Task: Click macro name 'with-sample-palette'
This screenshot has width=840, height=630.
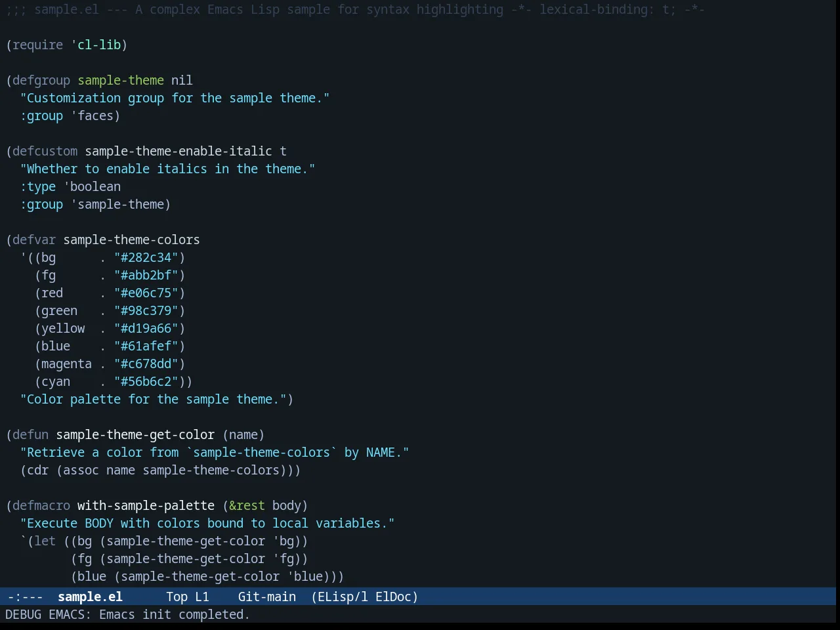Action: (x=146, y=505)
